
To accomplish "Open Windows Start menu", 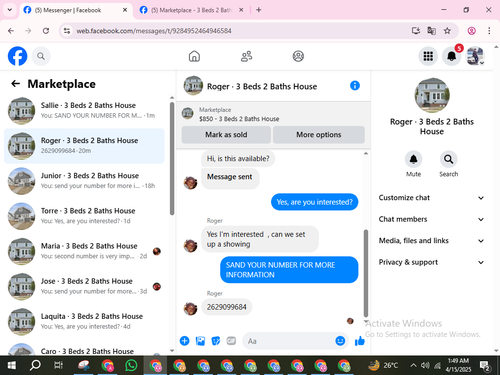I will click(12, 365).
